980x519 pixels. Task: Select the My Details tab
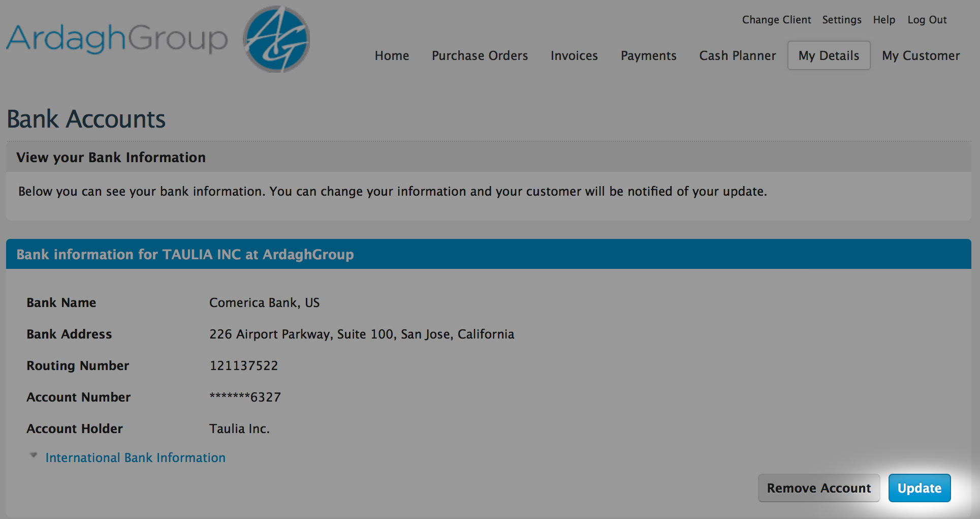point(829,55)
